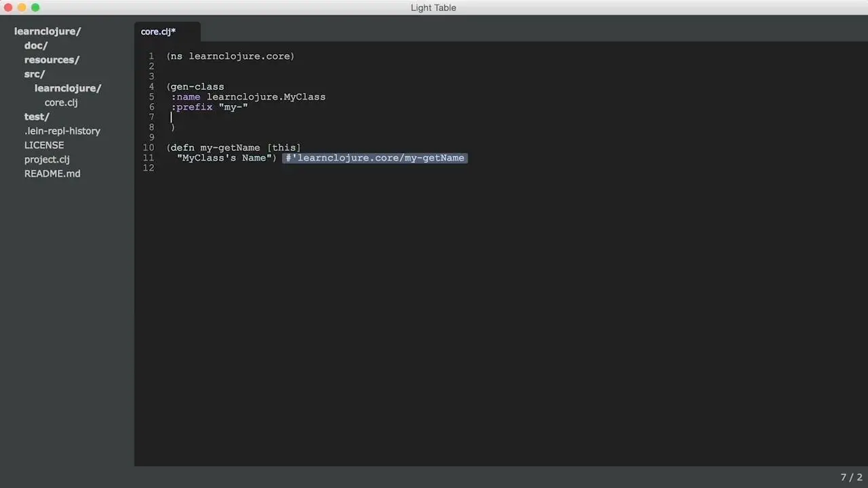Open the LICENSE file
868x488 pixels.
click(x=44, y=145)
